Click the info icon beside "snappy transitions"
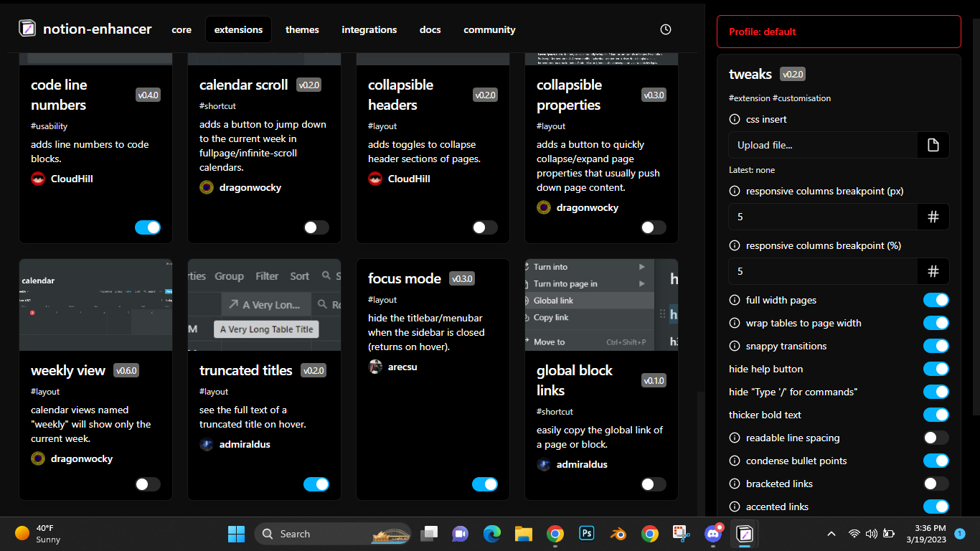980x551 pixels. pos(734,346)
